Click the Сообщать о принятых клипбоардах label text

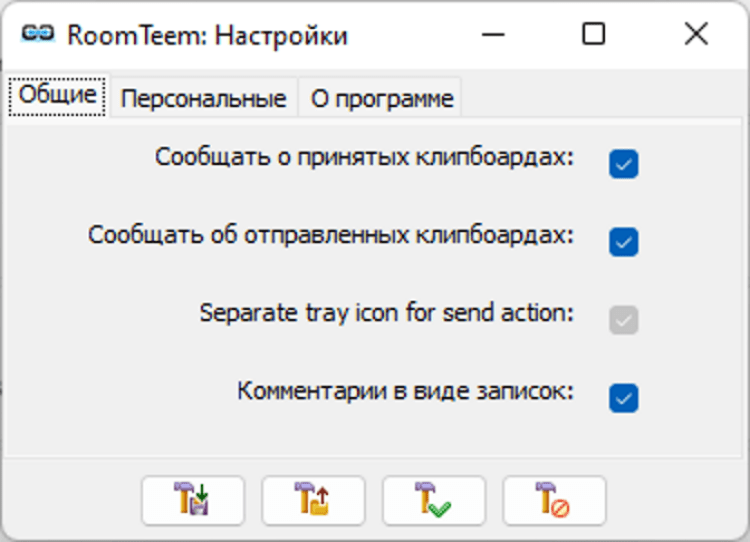pos(364,158)
